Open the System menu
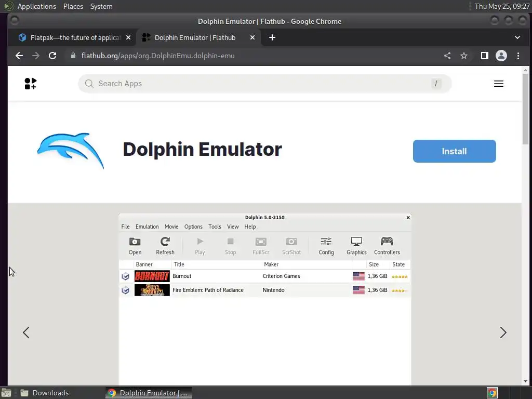Viewport: 532px width, 399px height. click(x=101, y=6)
